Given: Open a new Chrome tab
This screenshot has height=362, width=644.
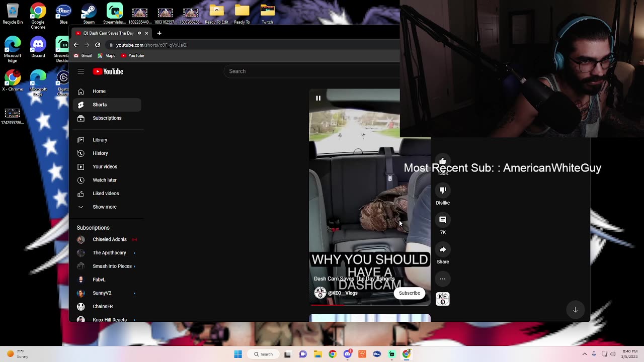Looking at the screenshot, I should point(159,33).
